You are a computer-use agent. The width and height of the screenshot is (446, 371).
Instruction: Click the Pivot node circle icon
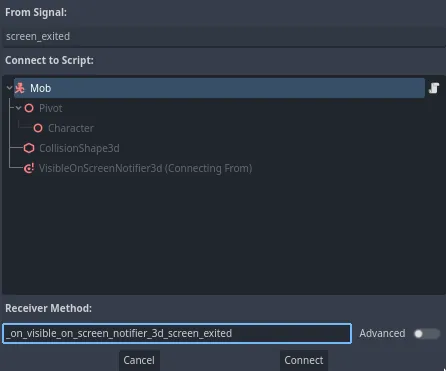(x=29, y=108)
